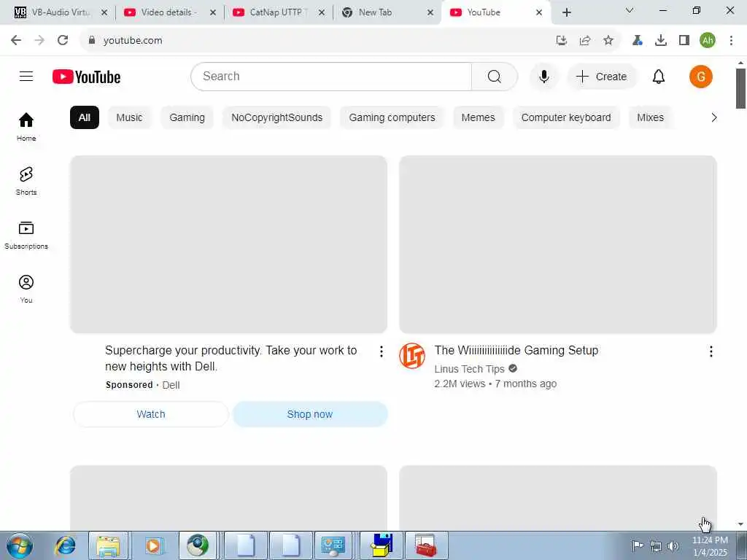This screenshot has height=560, width=747.
Task: Open more options for Gaming Setup video
Action: [x=711, y=351]
